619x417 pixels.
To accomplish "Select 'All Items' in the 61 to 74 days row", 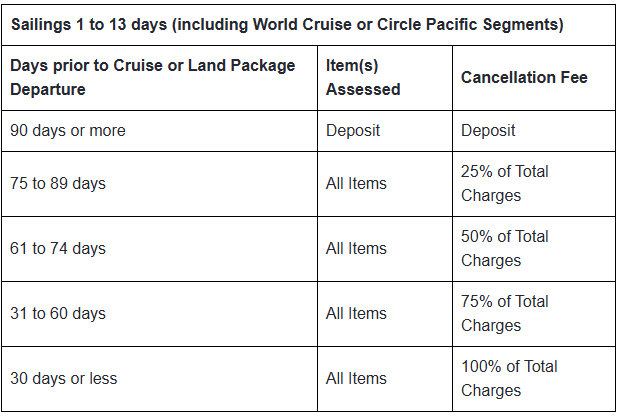I will pos(356,248).
